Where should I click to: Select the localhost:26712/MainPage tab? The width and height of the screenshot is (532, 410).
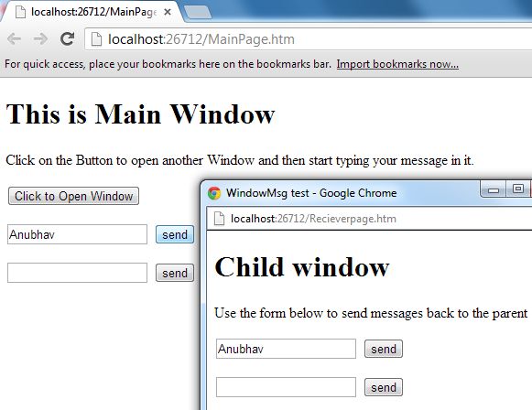point(92,12)
